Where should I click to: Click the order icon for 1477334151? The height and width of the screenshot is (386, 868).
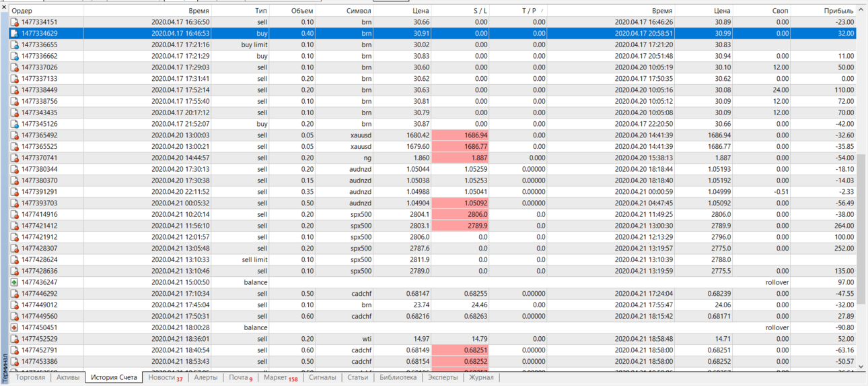(14, 22)
